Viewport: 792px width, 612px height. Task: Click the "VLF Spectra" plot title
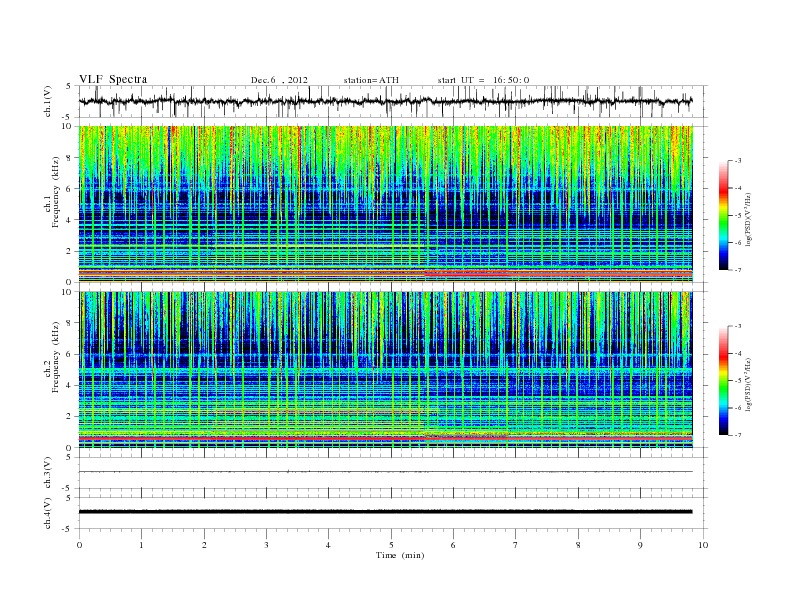click(x=113, y=79)
